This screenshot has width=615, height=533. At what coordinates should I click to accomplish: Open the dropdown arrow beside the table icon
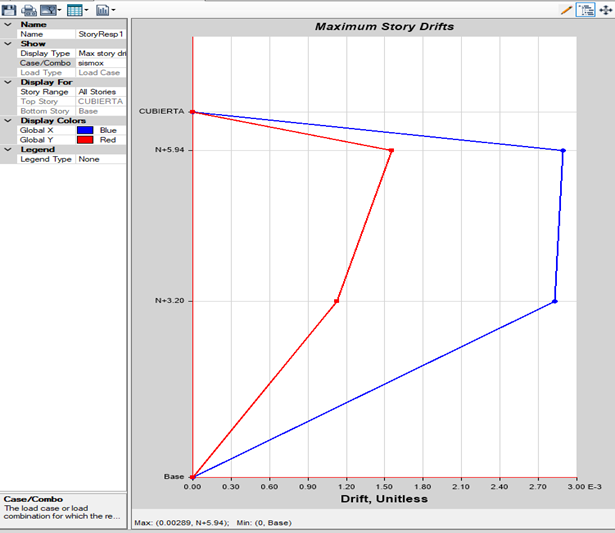tap(86, 10)
